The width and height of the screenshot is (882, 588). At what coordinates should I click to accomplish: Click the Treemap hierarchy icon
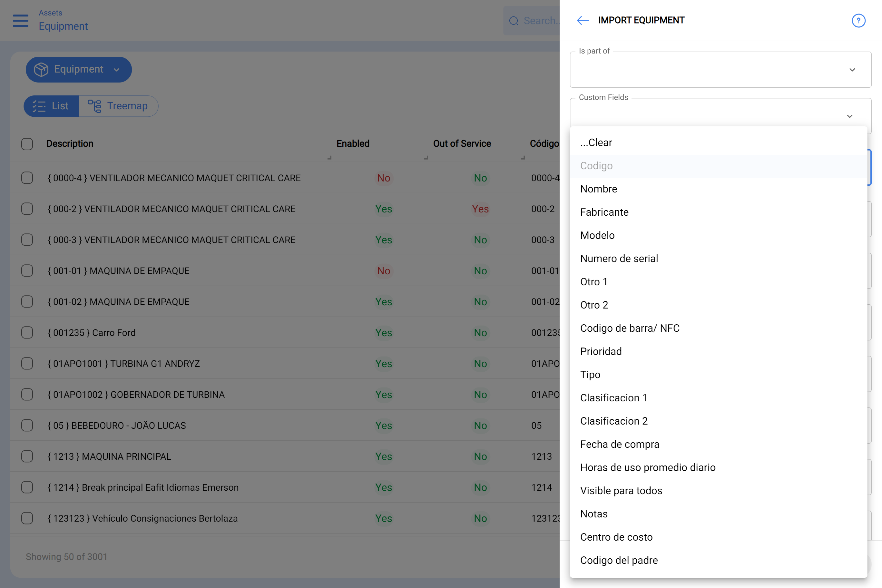94,106
